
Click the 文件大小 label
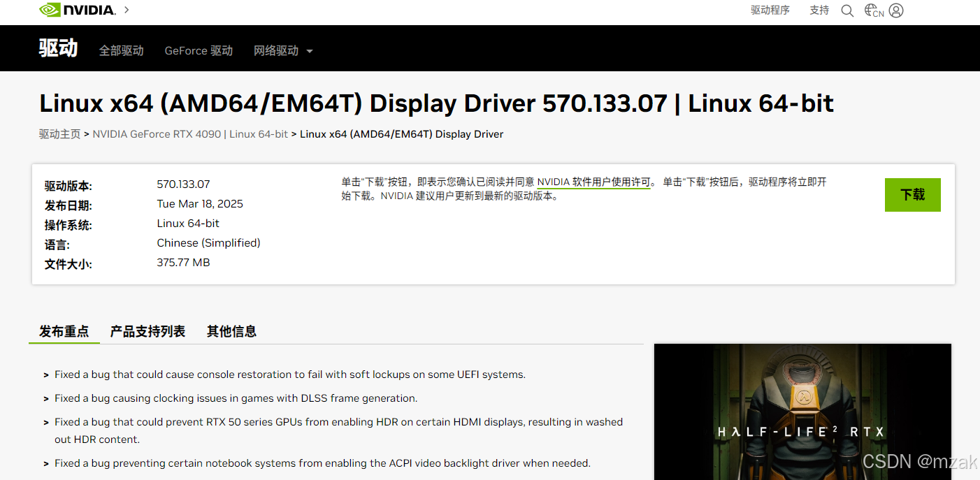pos(69,264)
